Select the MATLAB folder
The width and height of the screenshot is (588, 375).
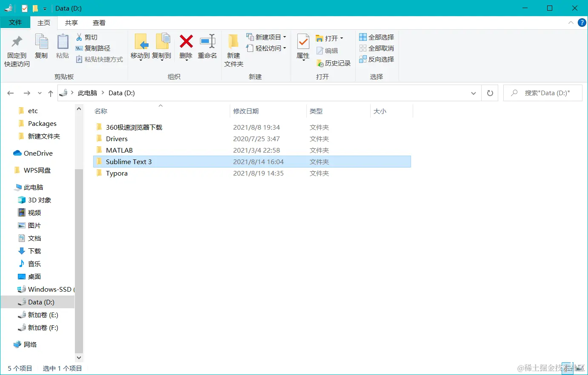[x=252, y=150]
